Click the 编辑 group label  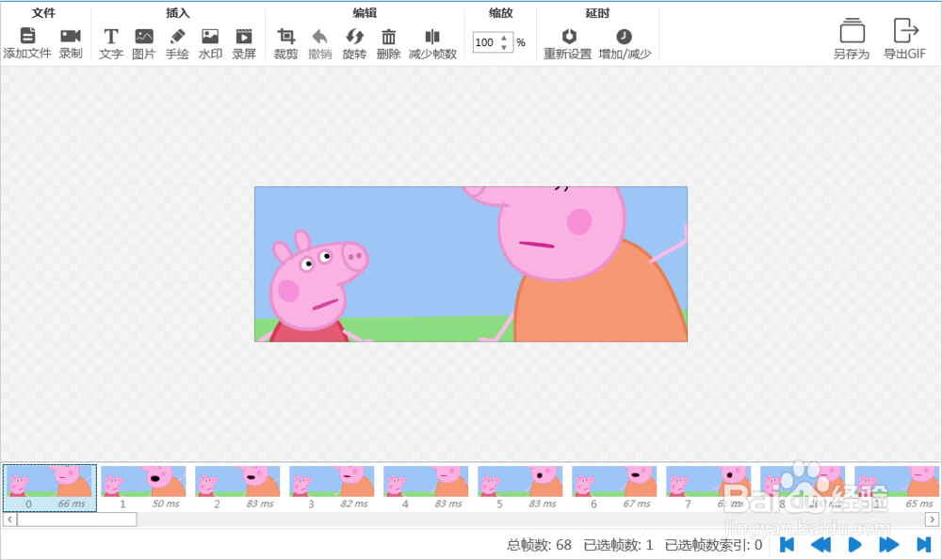coord(365,12)
